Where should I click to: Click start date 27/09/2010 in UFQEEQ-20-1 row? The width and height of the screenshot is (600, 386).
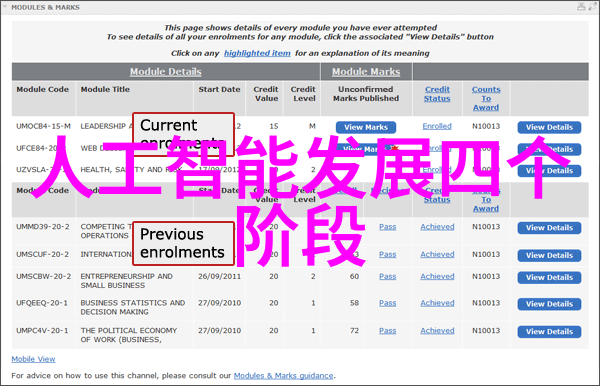coord(220,303)
